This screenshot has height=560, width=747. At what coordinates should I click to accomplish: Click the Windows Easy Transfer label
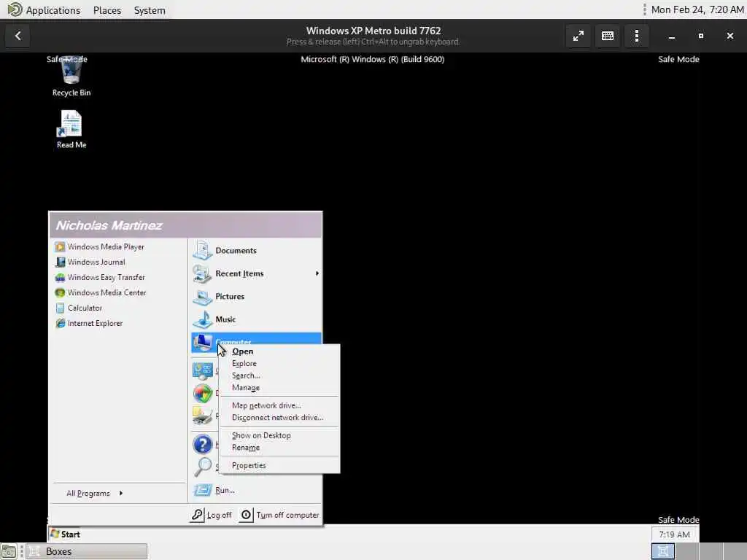coord(107,277)
